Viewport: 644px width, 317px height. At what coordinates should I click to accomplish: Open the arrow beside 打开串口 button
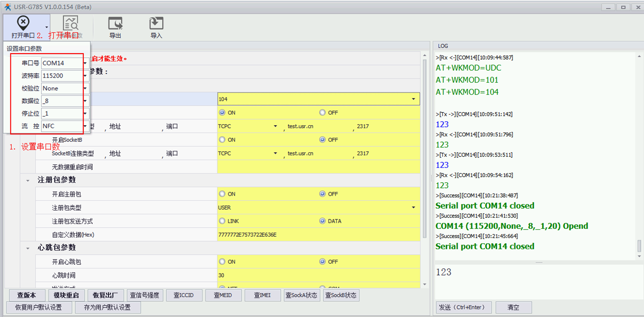click(46, 27)
